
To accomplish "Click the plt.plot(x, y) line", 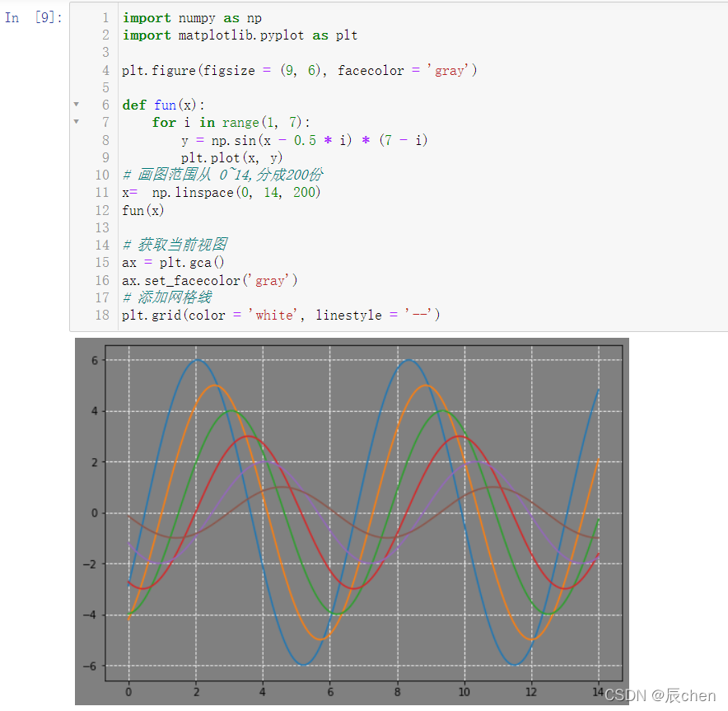I will 231,157.
